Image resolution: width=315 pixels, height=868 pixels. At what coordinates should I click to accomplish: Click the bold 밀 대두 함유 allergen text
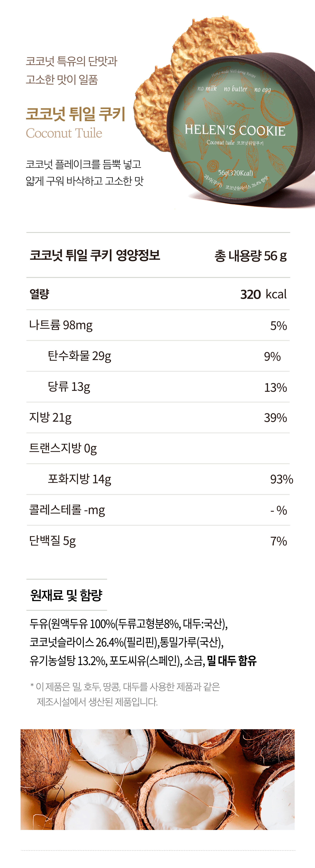click(x=232, y=660)
